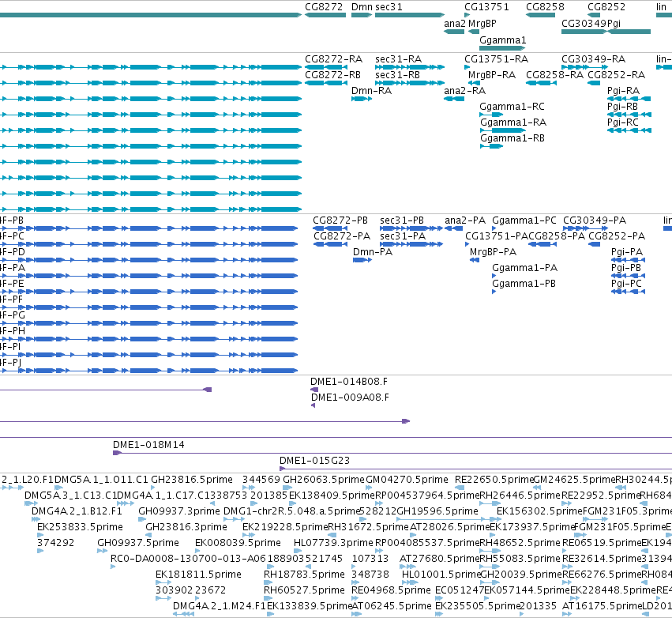Viewport: 672px width, 618px height.
Task: Open the GH19596.5prime EST label
Action: [437, 511]
